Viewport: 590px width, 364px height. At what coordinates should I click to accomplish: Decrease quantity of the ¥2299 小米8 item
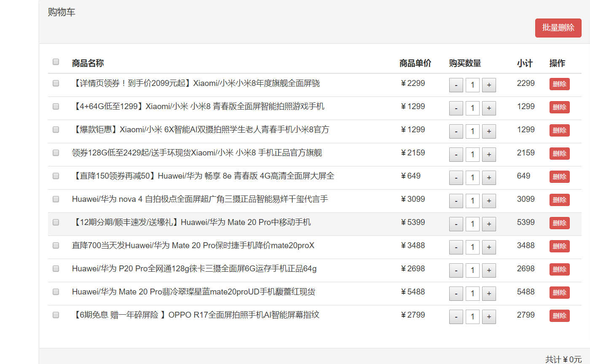(x=456, y=85)
